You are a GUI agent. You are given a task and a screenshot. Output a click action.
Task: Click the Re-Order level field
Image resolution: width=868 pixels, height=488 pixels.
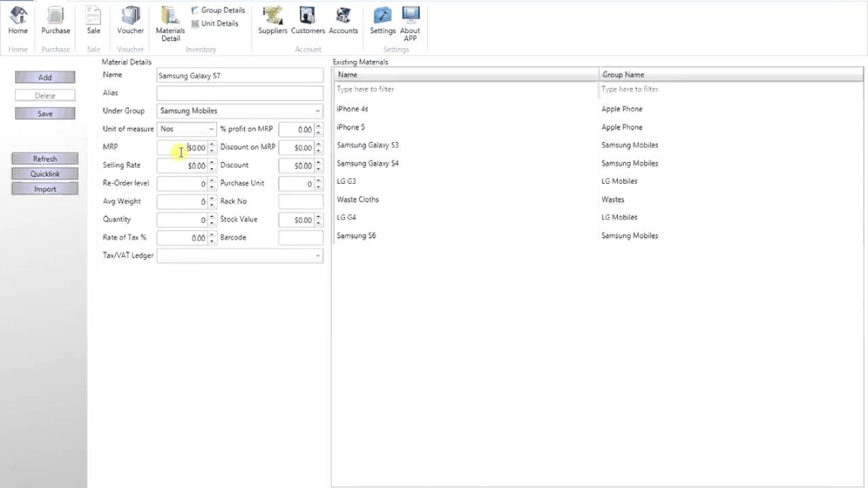(x=182, y=184)
